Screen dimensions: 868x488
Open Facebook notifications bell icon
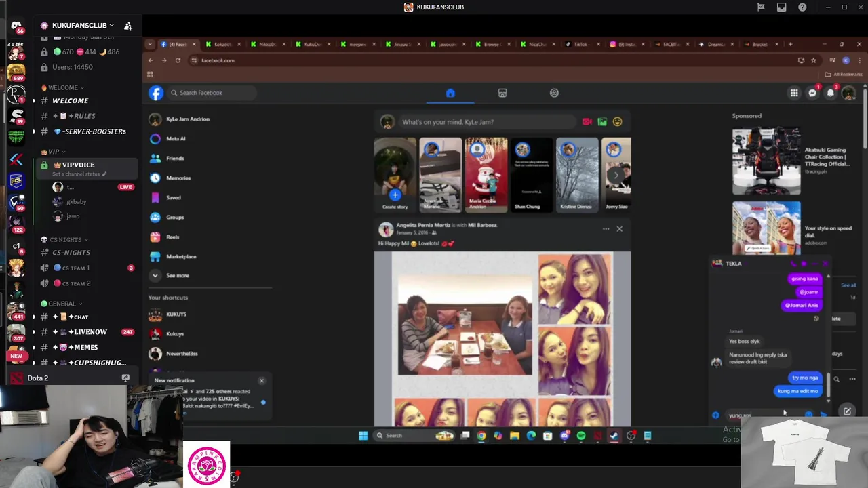[831, 93]
